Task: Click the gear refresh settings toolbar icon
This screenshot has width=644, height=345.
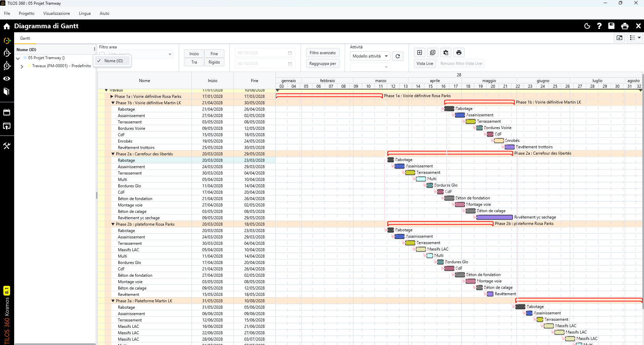Action: 446,52
